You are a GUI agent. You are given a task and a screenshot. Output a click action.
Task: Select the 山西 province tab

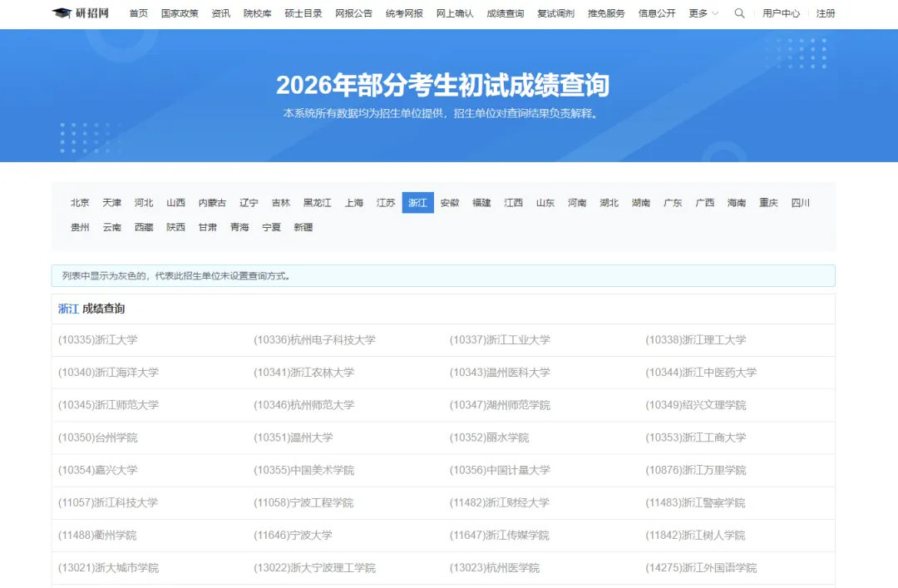(x=175, y=203)
